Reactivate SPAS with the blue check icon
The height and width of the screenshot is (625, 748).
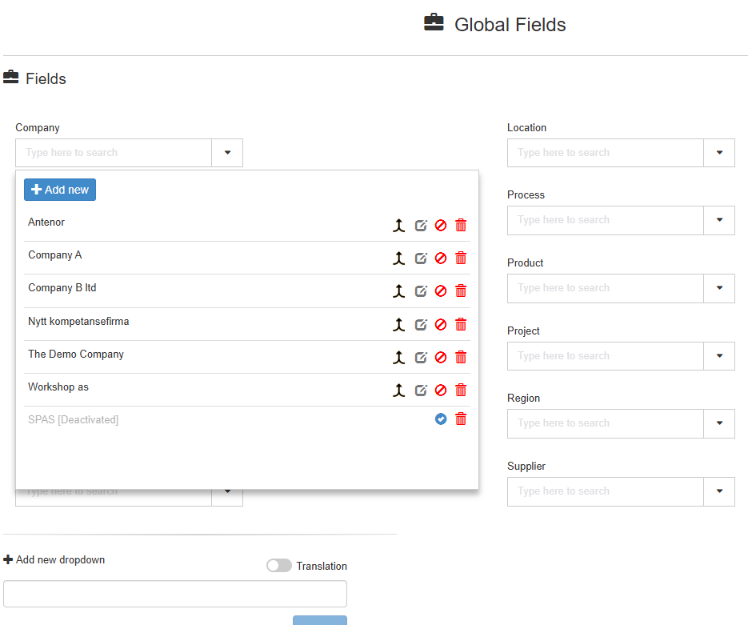pos(441,419)
